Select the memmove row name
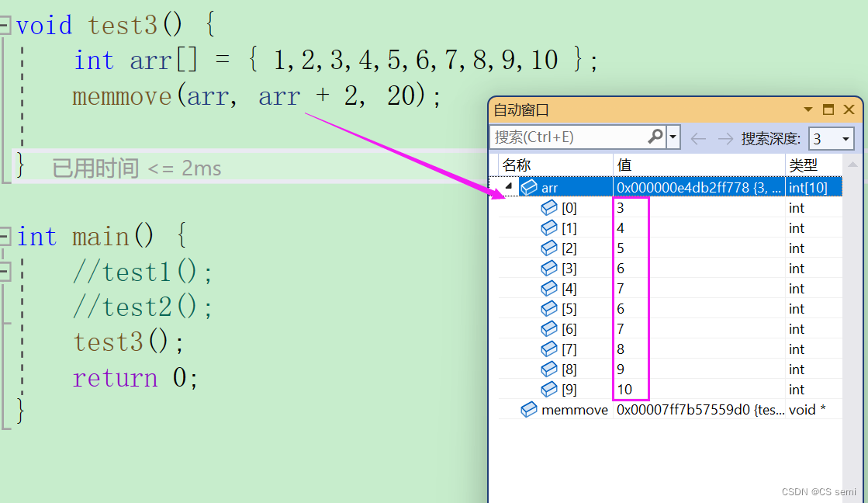Image resolution: width=868 pixels, height=503 pixels. coord(575,410)
